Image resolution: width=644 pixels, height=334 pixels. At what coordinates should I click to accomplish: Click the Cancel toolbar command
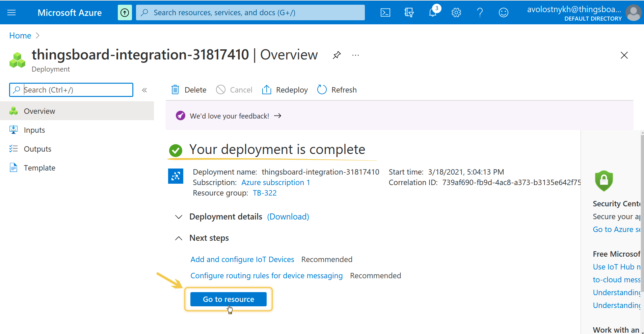pyautogui.click(x=234, y=90)
